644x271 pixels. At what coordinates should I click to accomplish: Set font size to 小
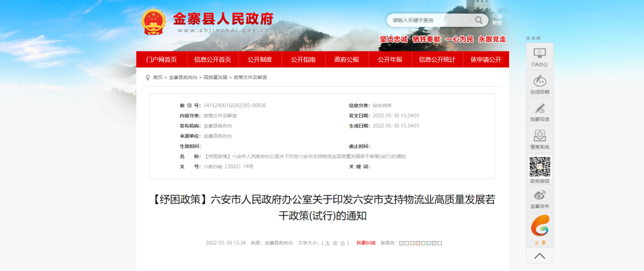(342, 243)
